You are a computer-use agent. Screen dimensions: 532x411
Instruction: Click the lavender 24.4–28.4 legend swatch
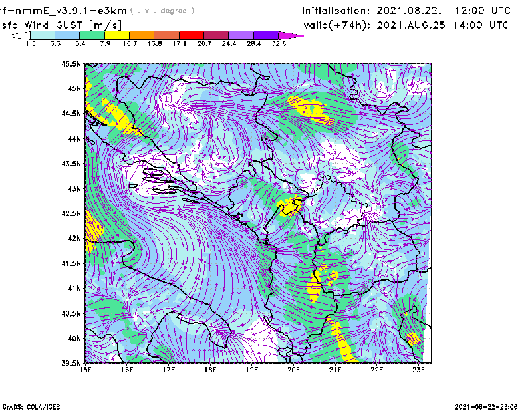pyautogui.click(x=241, y=35)
